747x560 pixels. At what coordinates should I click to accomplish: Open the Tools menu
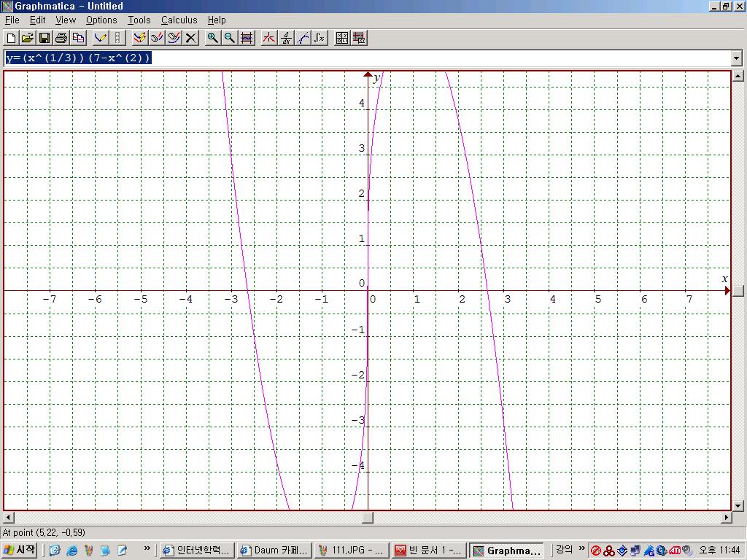tap(139, 20)
